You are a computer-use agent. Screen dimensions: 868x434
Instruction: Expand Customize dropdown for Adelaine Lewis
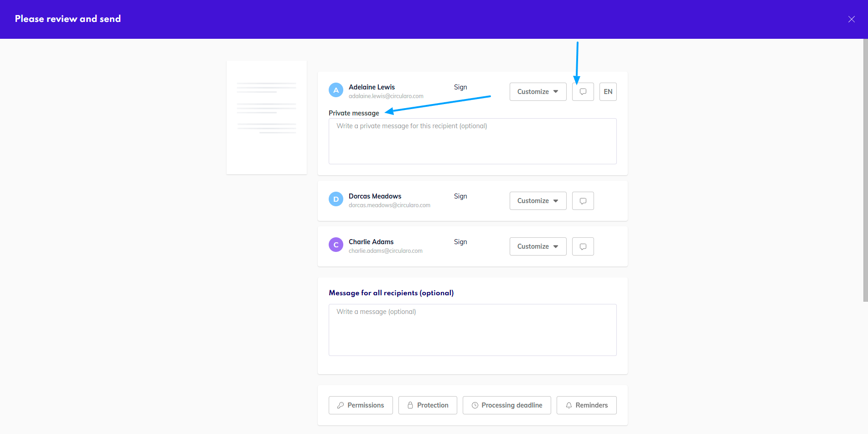click(537, 92)
